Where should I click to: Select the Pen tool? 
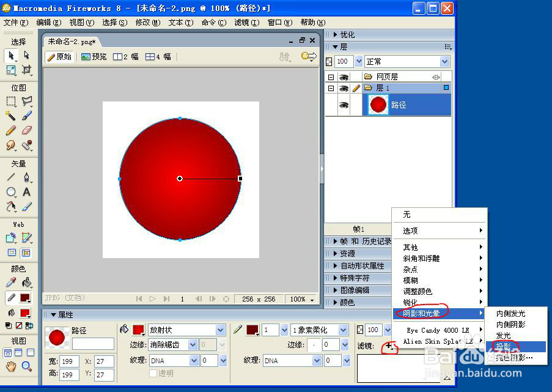coord(26,177)
